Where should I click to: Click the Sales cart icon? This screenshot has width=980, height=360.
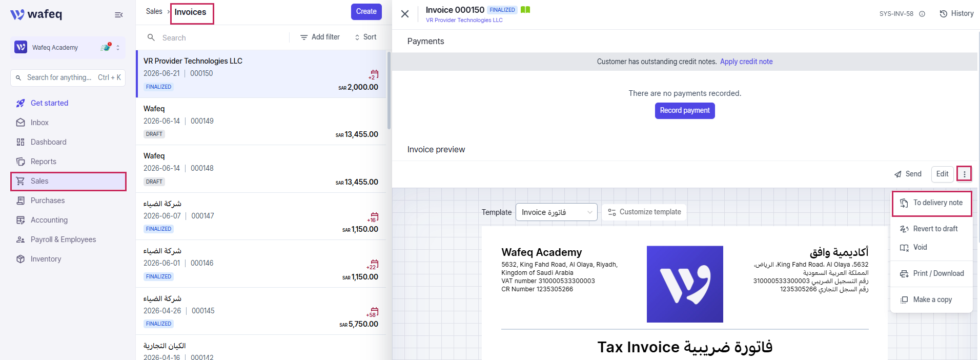click(21, 181)
